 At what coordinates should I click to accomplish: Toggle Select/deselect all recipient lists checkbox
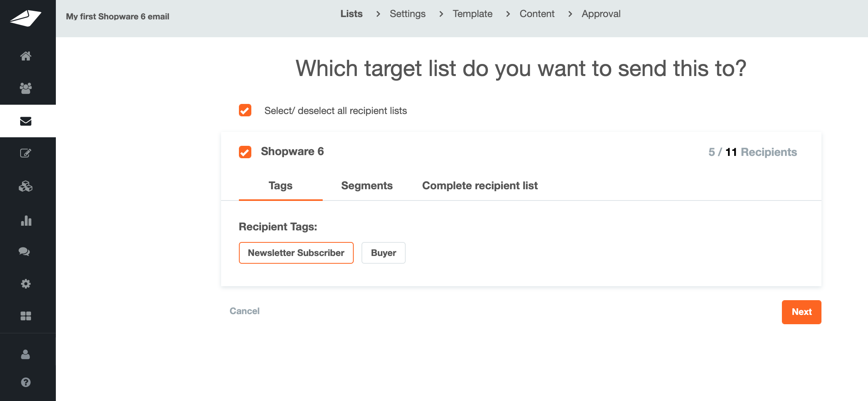click(x=245, y=110)
